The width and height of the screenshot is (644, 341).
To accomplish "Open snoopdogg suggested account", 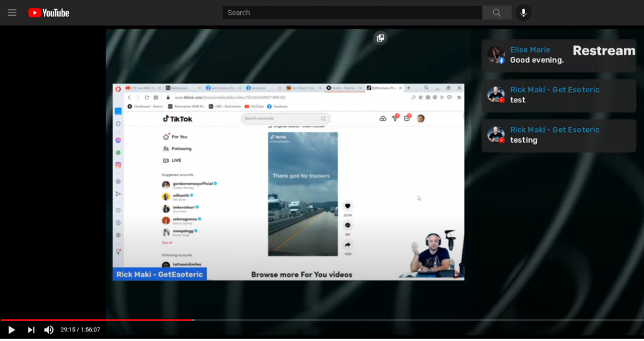I will point(180,232).
